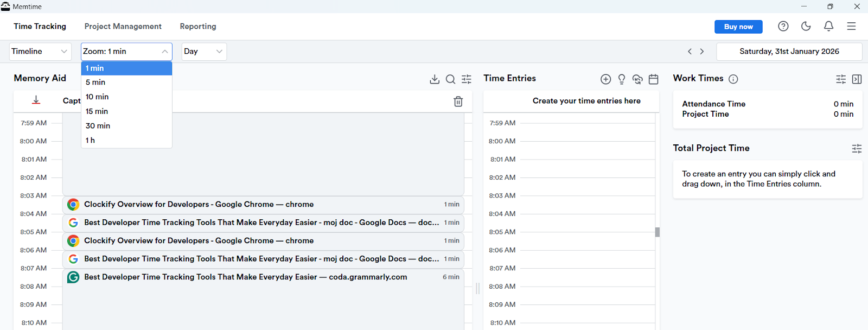Open Memory Aid filter settings icon

pyautogui.click(x=467, y=79)
